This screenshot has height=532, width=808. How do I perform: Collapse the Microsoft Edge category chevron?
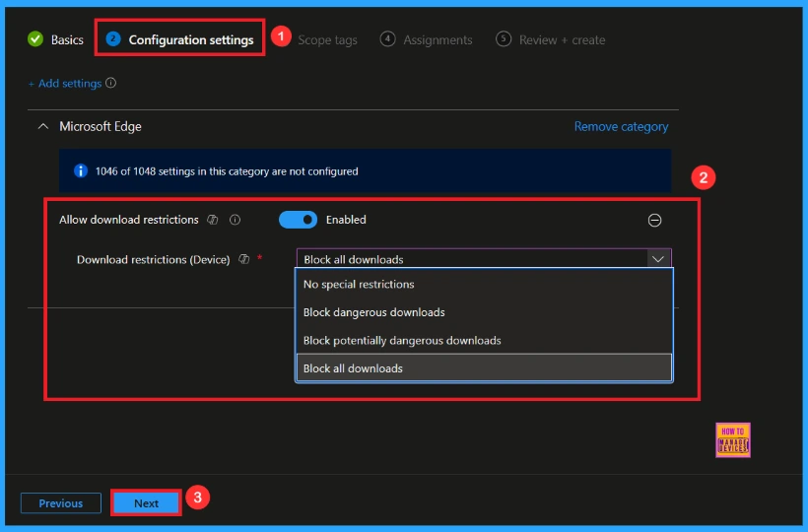point(43,126)
